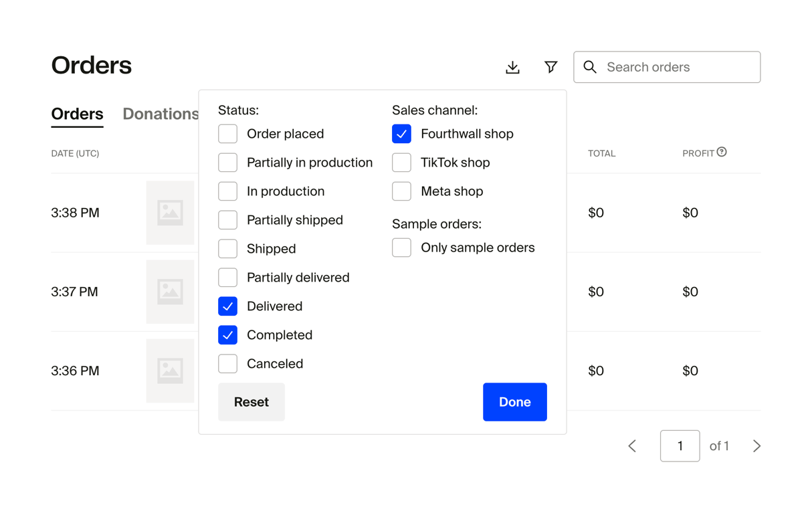Screen dimensions: 812x513
Task: Click the page number box
Action: click(680, 445)
